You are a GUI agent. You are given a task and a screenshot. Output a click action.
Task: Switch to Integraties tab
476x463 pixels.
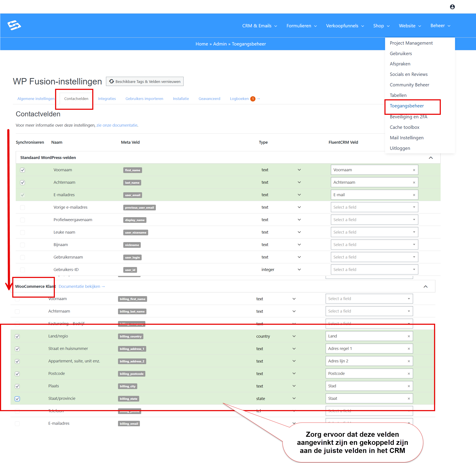tap(107, 99)
